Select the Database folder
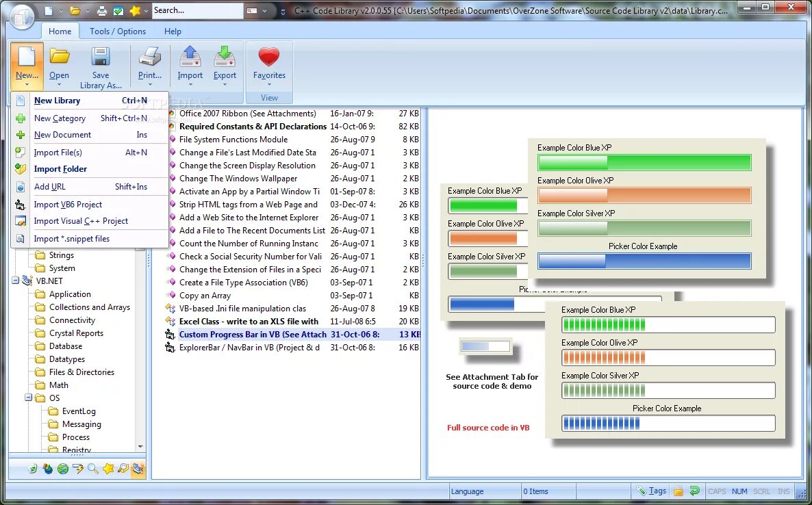Screen dimensions: 812x505 click(x=65, y=346)
